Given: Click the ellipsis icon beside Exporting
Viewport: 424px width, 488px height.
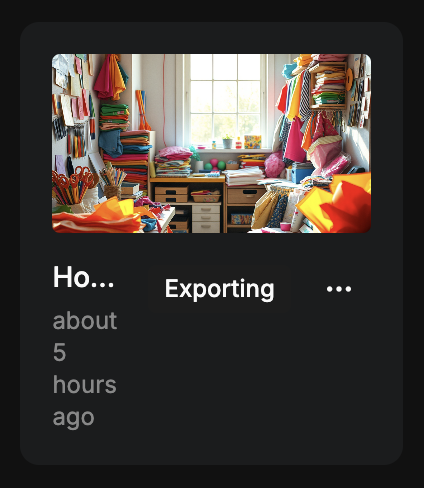Looking at the screenshot, I should coord(339,289).
